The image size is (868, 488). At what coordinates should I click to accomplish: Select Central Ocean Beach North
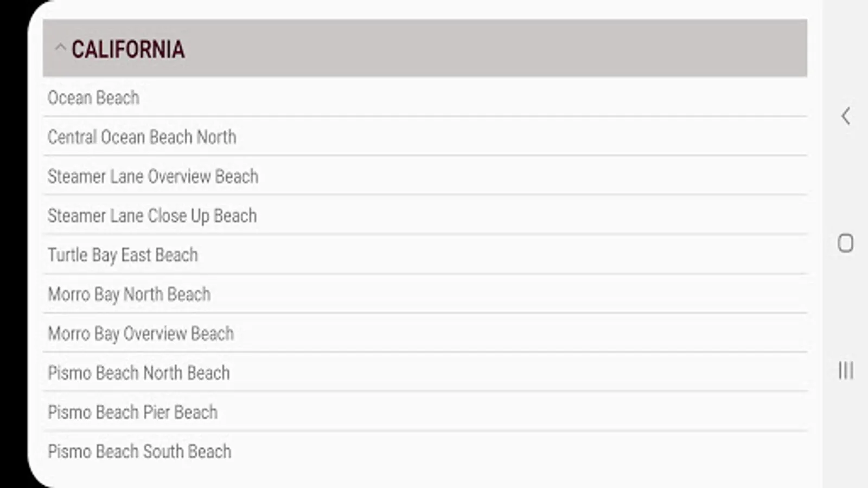click(142, 137)
